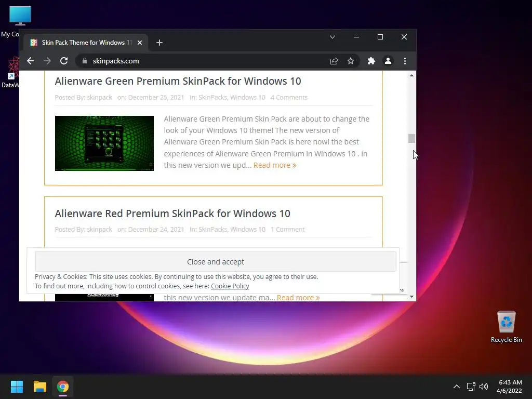The width and height of the screenshot is (532, 399).
Task: Select the DataW desktop shortcut
Action: (x=10, y=73)
